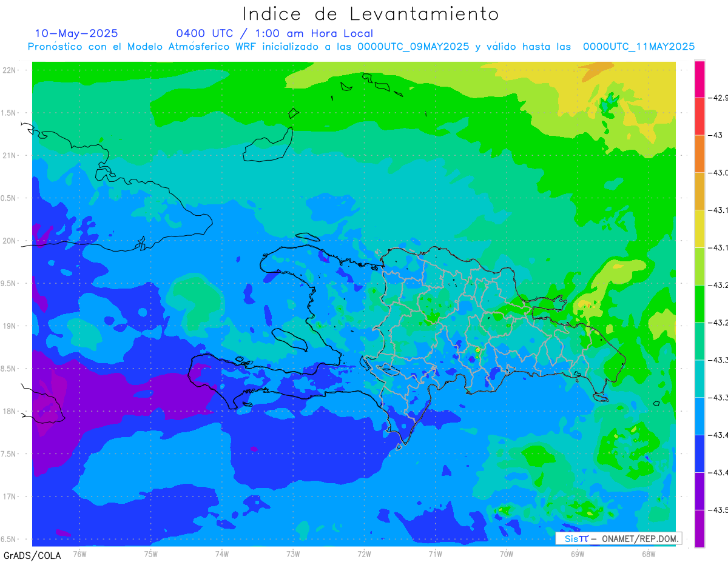Click the "19N" latitude label
Screen dimensions: 728x562
[x=8, y=326]
